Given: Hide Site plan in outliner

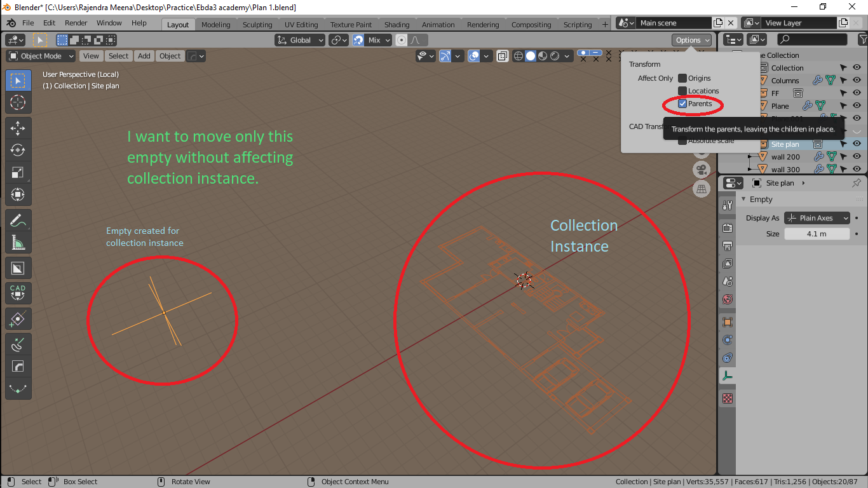Looking at the screenshot, I should (x=857, y=144).
